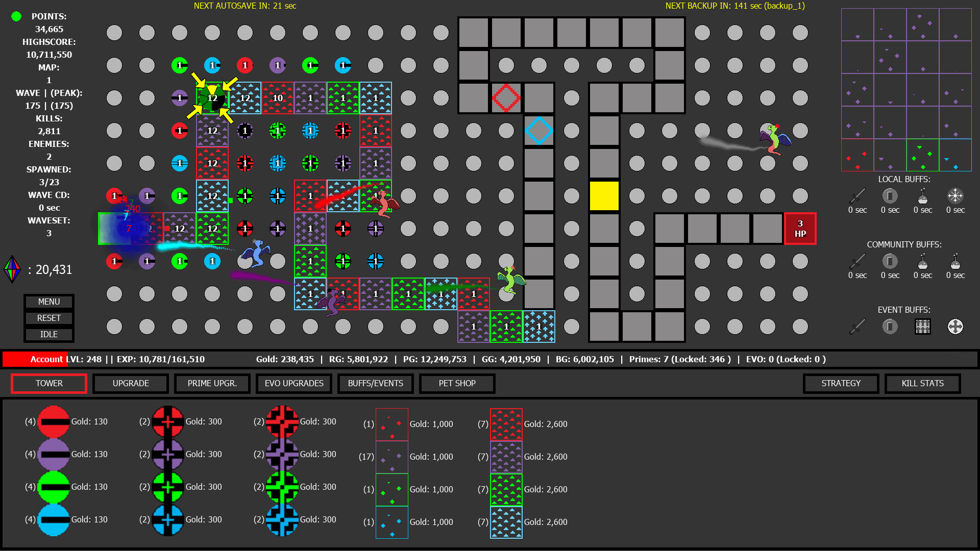Open the KILL STATS panel

[922, 383]
